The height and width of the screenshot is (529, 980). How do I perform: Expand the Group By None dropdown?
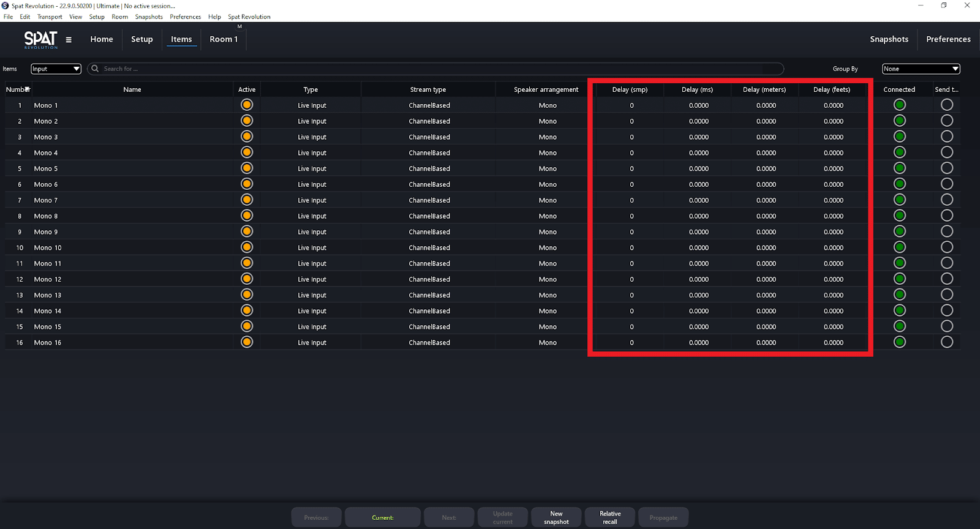921,69
